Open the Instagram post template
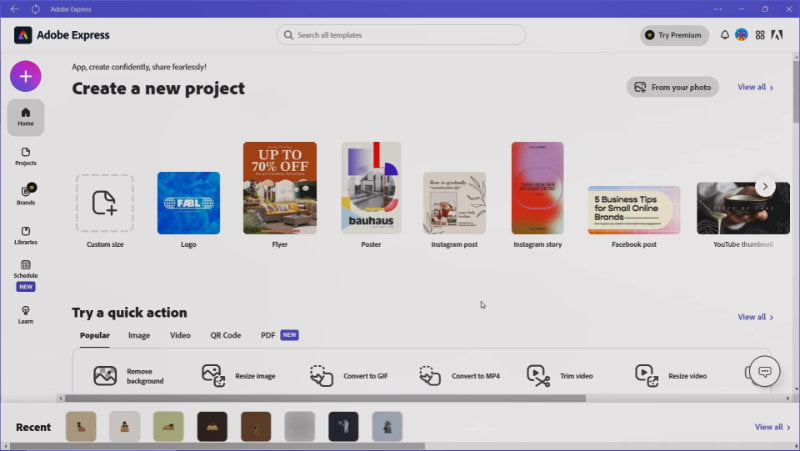 pos(454,203)
